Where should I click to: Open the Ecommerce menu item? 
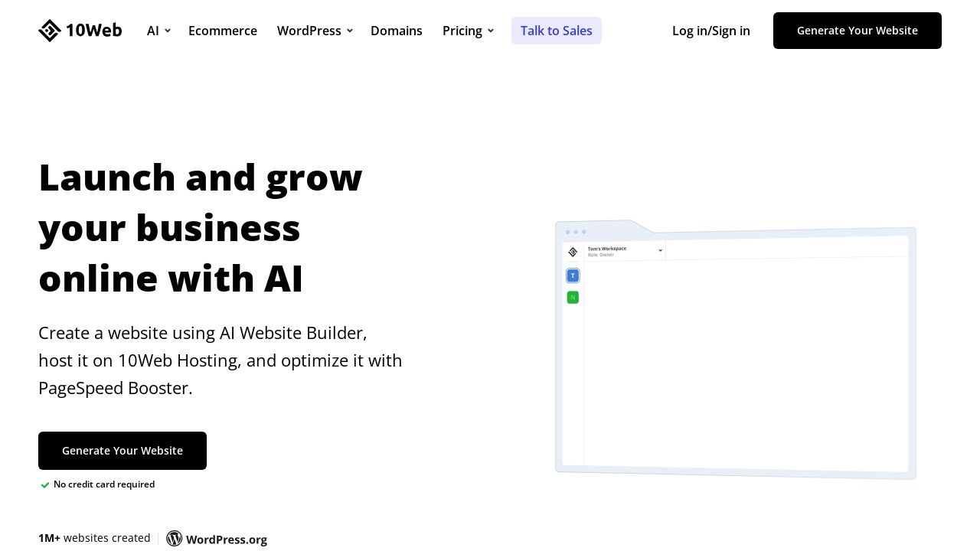coord(223,31)
